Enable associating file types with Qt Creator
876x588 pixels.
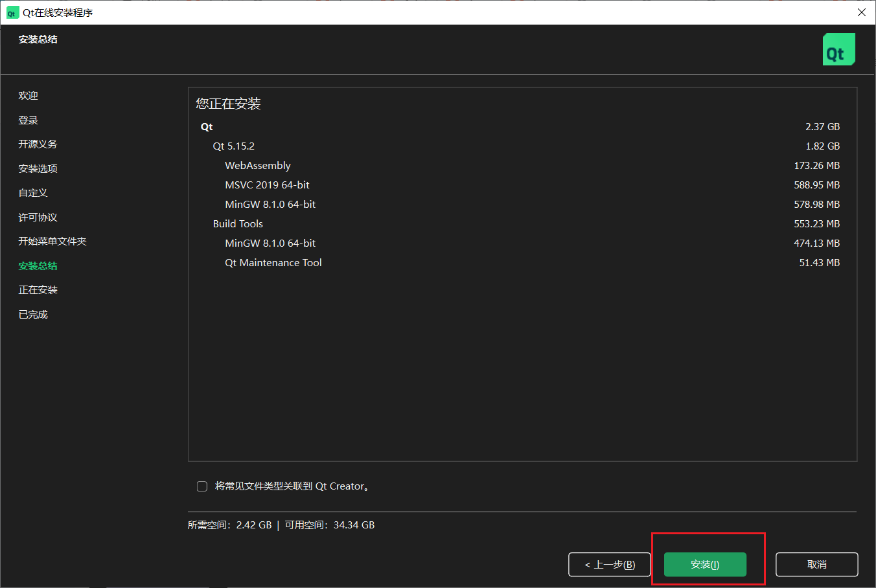[x=202, y=486]
